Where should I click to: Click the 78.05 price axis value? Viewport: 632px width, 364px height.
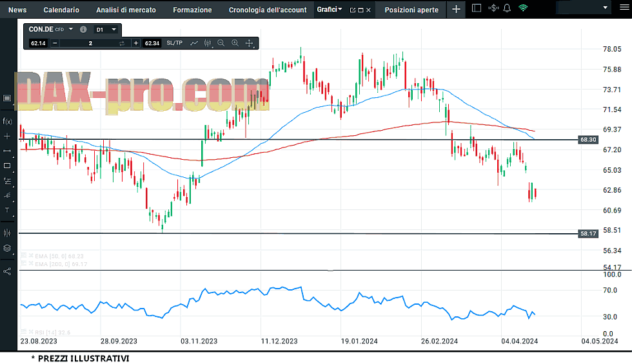pos(612,49)
